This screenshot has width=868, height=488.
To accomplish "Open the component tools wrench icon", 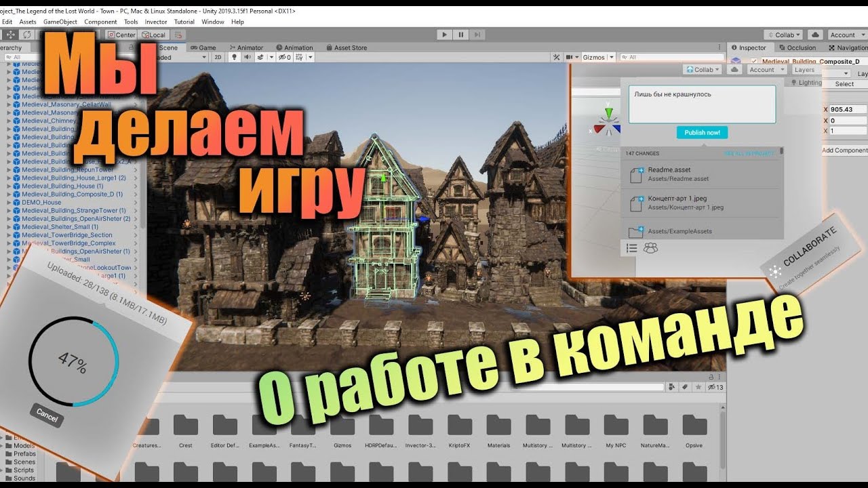I will click(x=557, y=58).
